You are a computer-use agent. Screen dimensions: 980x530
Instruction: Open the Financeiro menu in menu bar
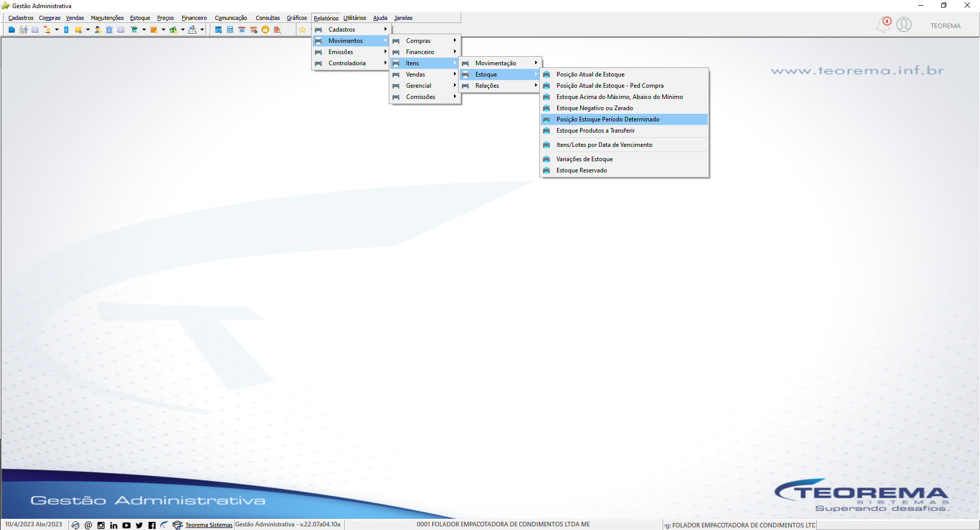click(x=194, y=18)
